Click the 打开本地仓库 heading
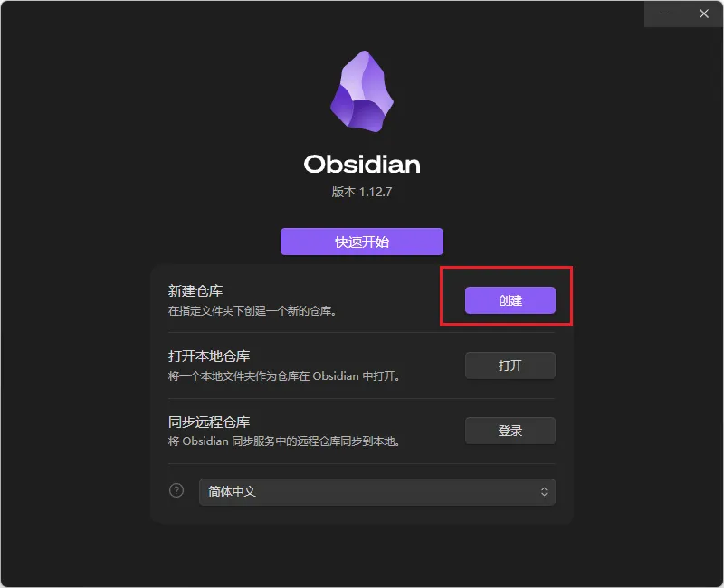Screen dimensions: 724x588 click(209, 356)
